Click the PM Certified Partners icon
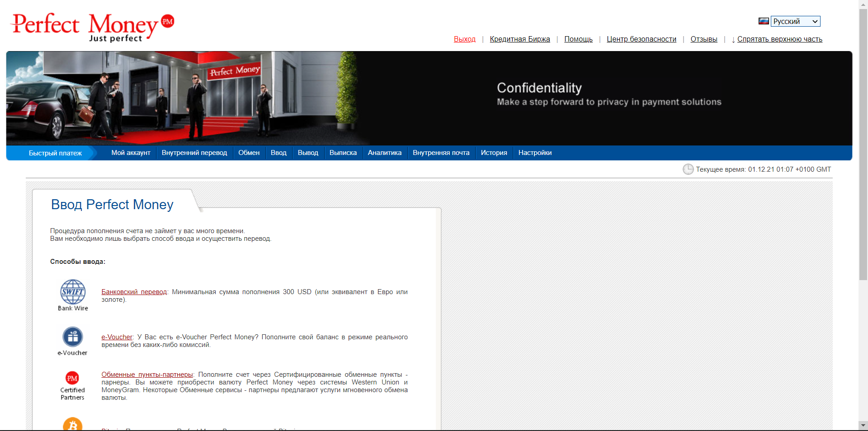The height and width of the screenshot is (431, 868). point(72,385)
